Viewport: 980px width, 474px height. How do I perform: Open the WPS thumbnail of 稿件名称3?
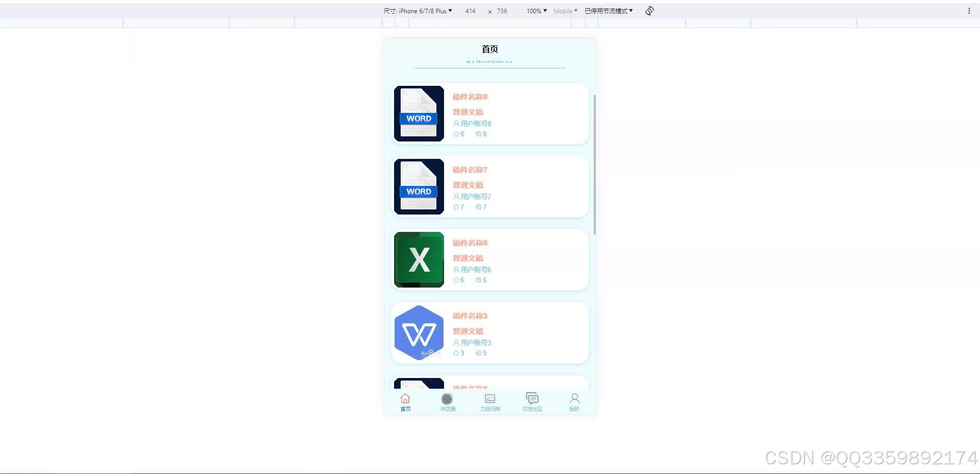[x=419, y=333]
